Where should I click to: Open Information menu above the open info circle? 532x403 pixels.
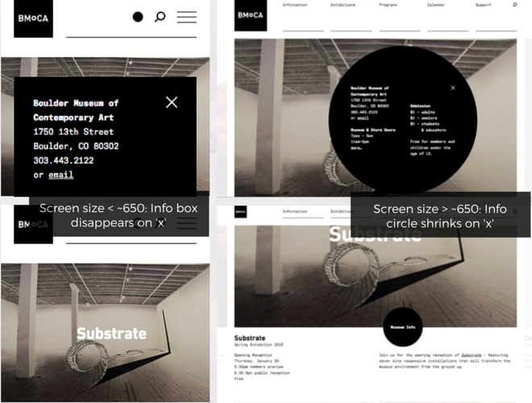coord(295,5)
